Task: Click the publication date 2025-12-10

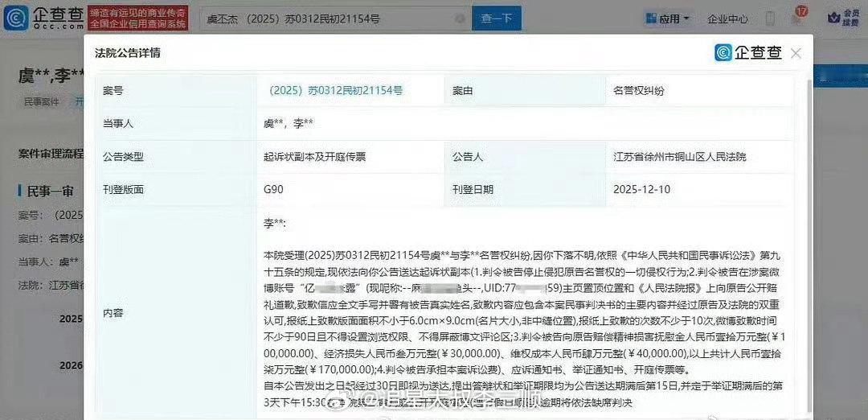Action: pos(641,190)
